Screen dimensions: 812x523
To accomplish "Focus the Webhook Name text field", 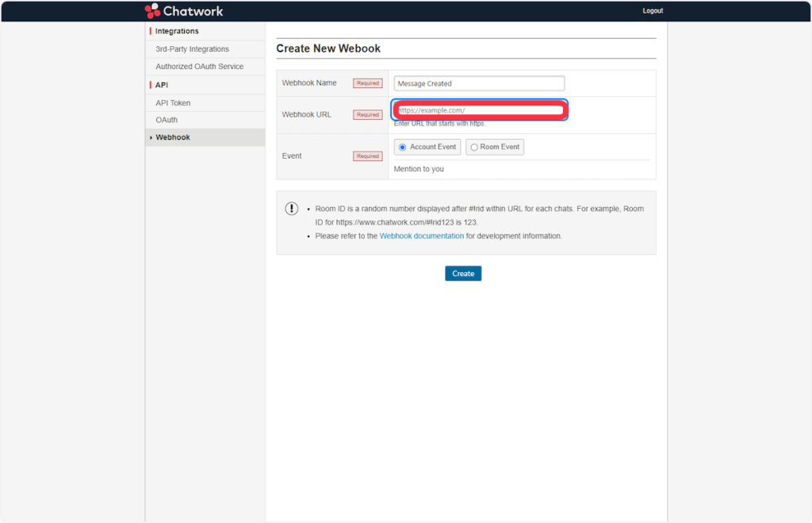I will (x=479, y=83).
